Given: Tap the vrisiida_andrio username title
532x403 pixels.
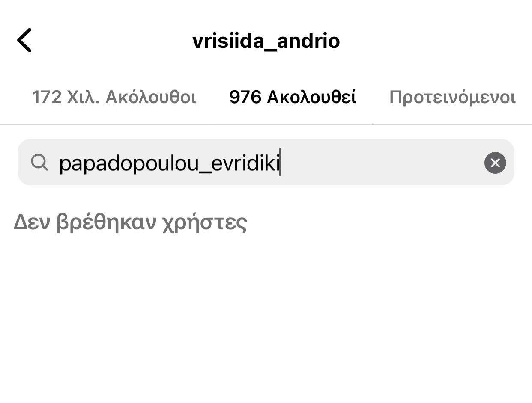Looking at the screenshot, I should click(x=266, y=41).
